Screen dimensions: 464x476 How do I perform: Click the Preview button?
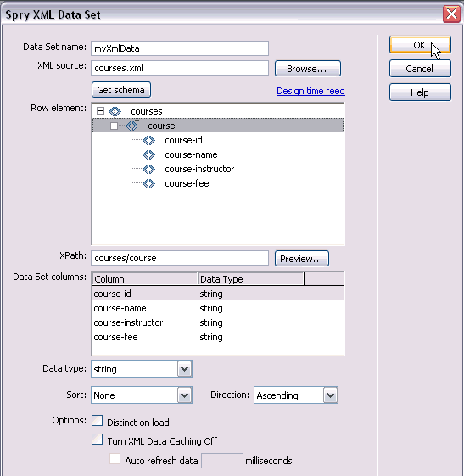[302, 259]
